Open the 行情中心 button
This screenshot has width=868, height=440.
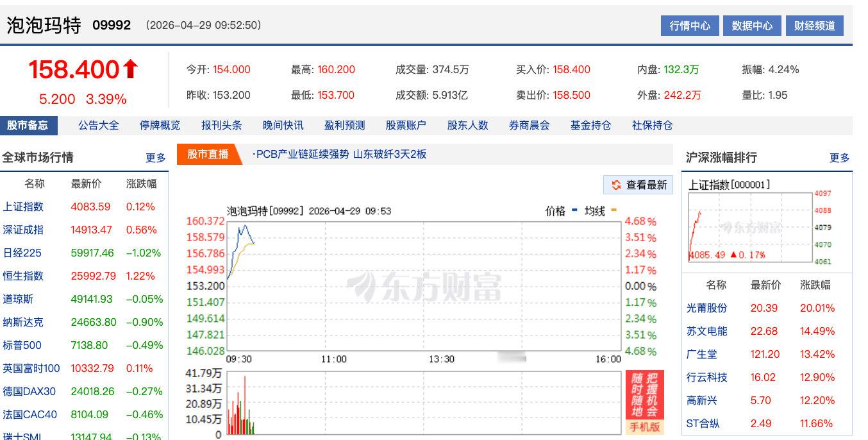tap(690, 26)
